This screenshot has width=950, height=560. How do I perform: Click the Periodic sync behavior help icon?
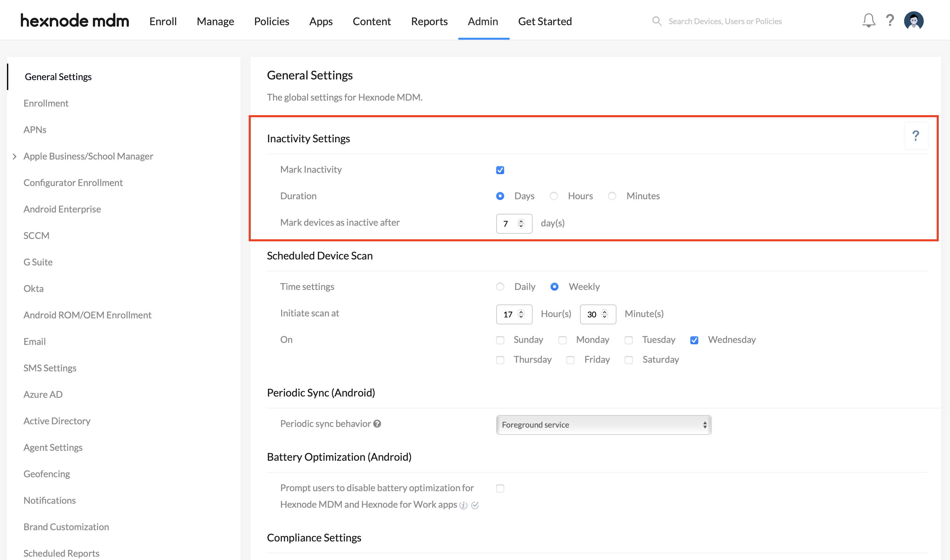tap(377, 424)
